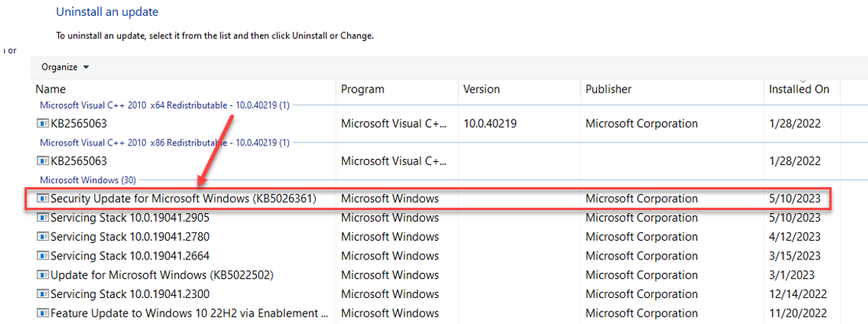868x324 pixels.
Task: Click icon of Feature Update to Windows 10 22H2
Action: coord(42,312)
